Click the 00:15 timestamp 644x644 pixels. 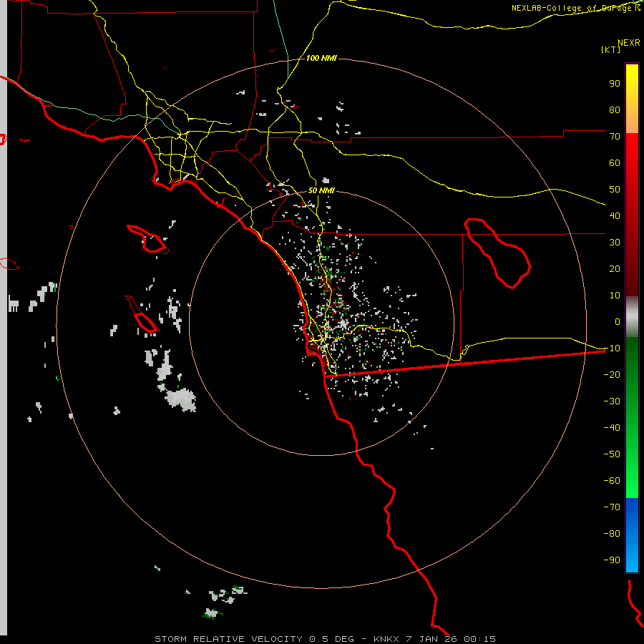479,639
